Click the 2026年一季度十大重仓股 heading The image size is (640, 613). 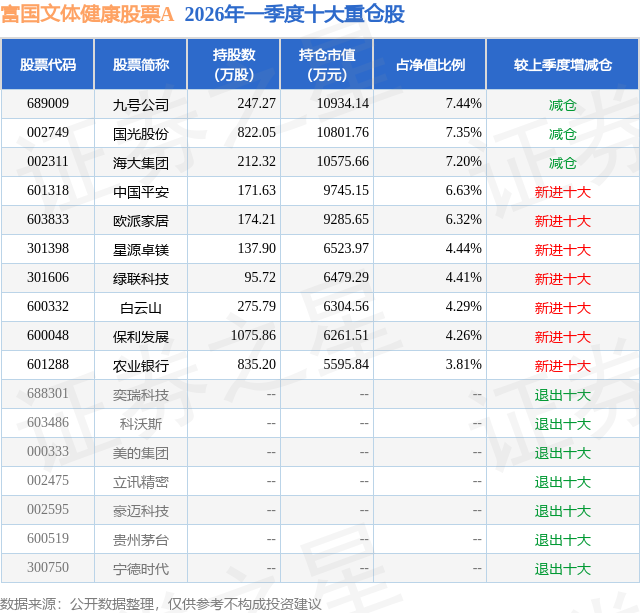[x=294, y=14]
